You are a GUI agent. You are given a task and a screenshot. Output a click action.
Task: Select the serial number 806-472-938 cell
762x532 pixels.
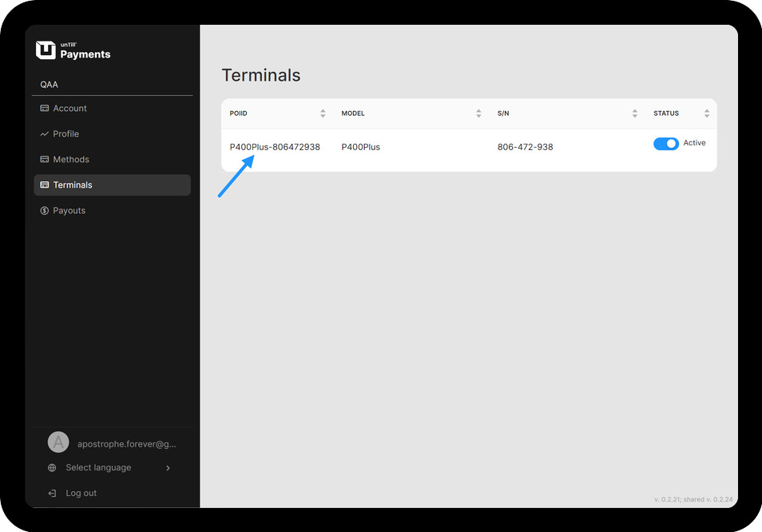[x=525, y=147]
